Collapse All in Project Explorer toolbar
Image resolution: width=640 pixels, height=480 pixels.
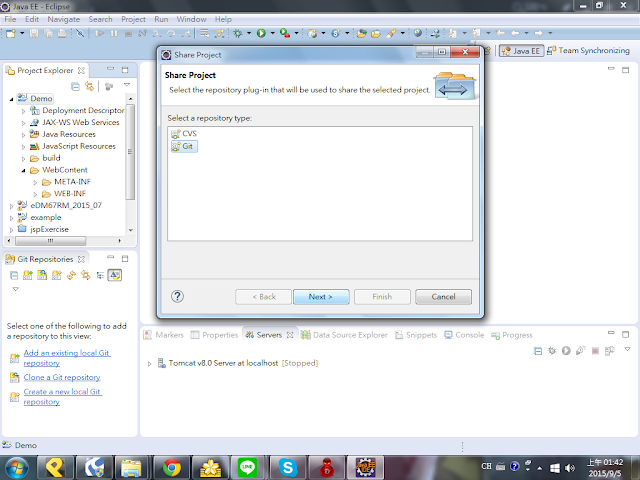point(75,86)
